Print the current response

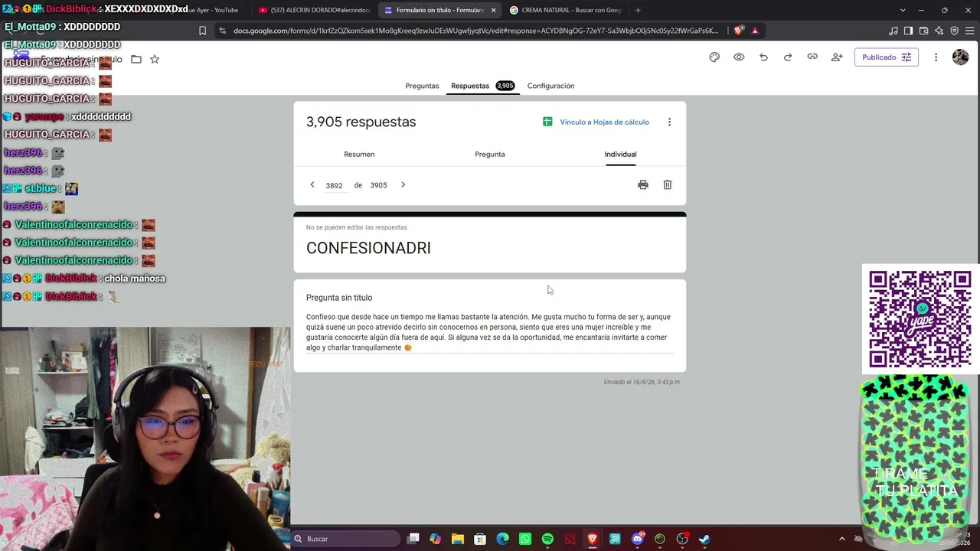pos(643,184)
